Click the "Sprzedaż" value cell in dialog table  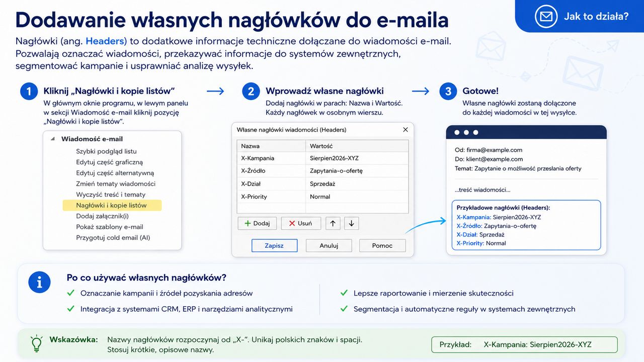click(357, 184)
